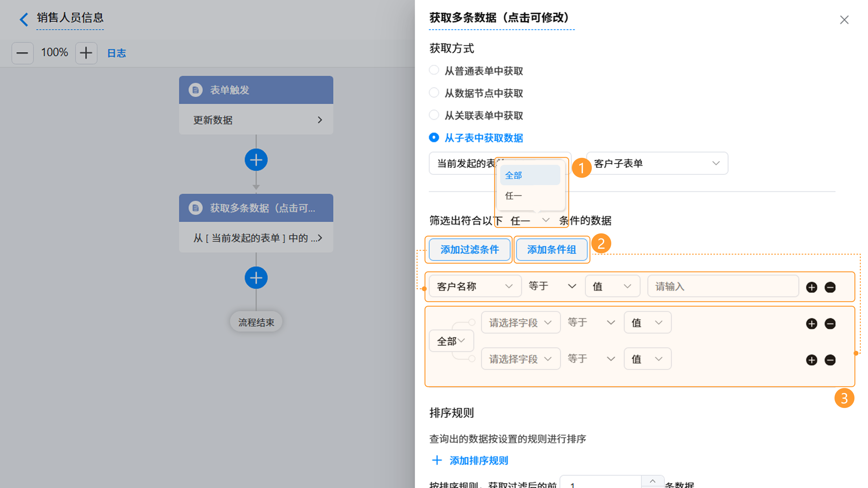Click 添加条件组 button
This screenshot has height=488, width=868.
coord(552,249)
